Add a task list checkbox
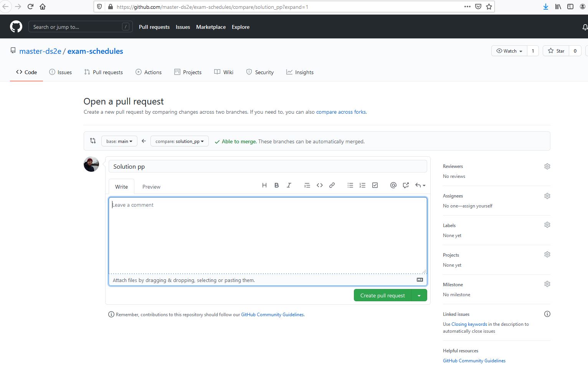 [x=375, y=185]
